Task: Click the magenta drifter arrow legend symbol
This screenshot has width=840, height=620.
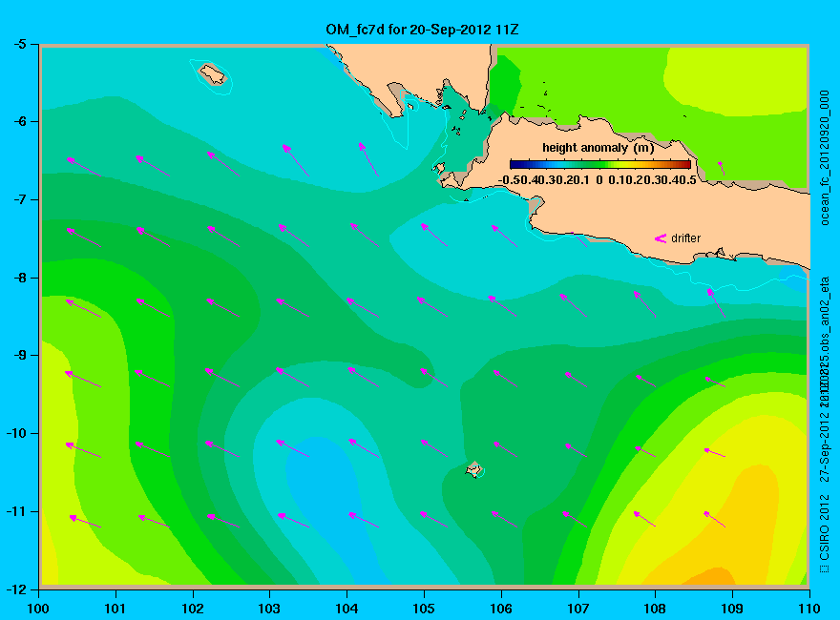Action: point(660,238)
